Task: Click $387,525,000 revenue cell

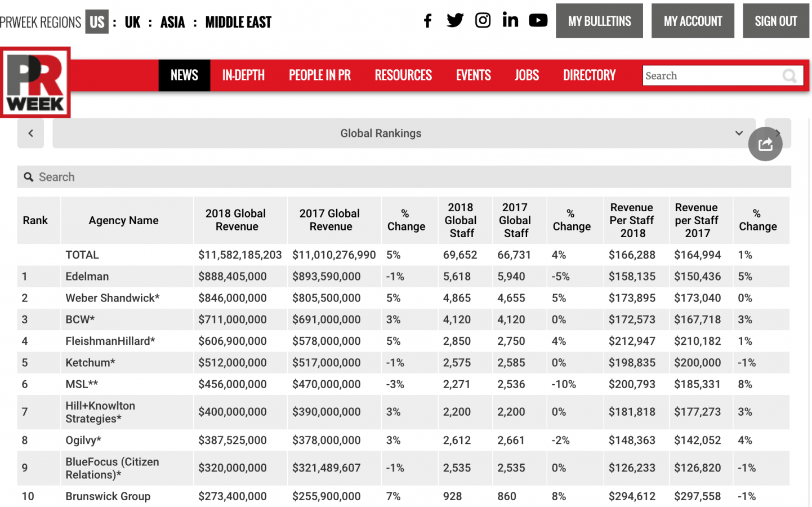Action: [x=233, y=441]
